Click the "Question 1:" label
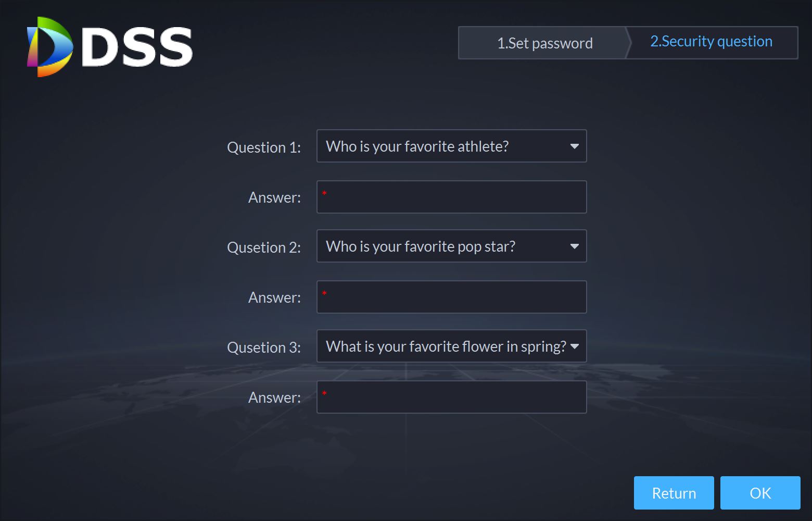 [264, 147]
